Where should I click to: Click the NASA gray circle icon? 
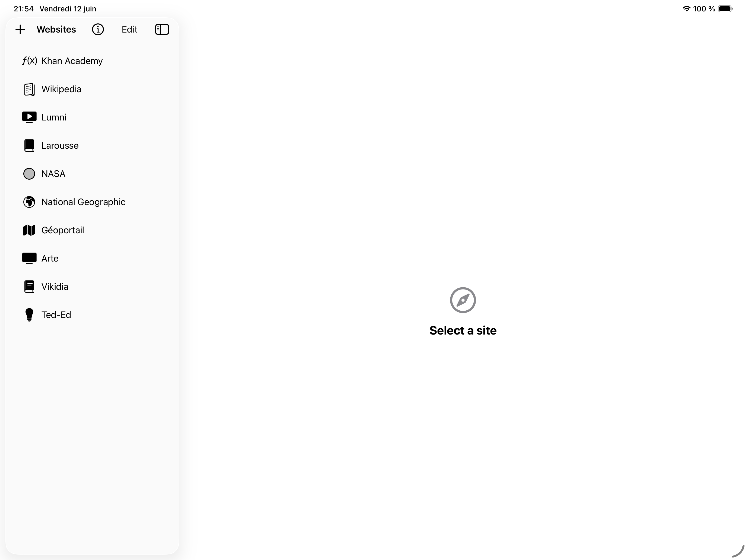(29, 174)
